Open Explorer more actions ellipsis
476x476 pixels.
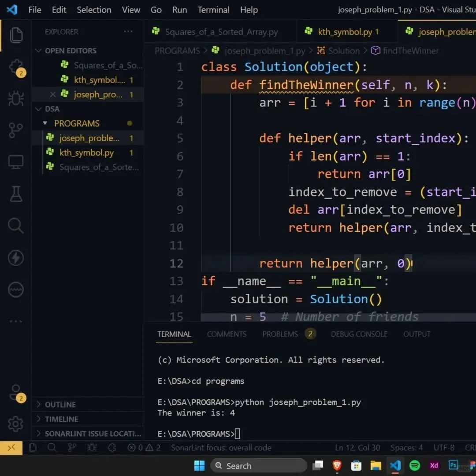128,31
